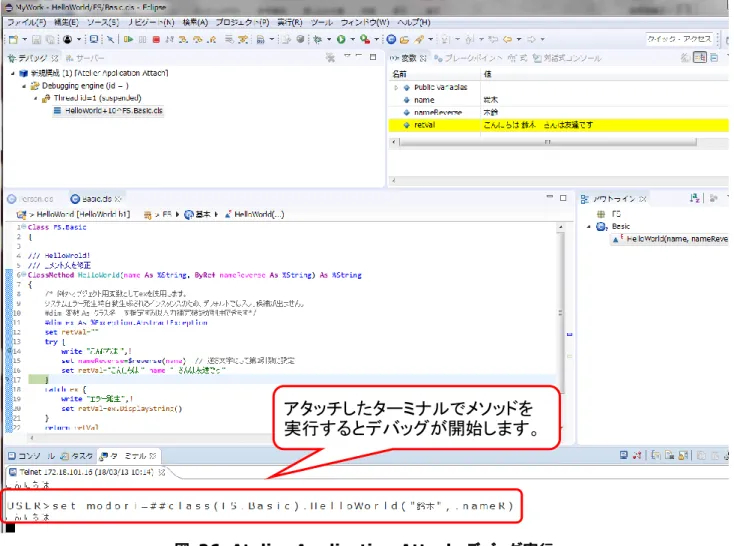Collapse the Thread id=1 (suspended) node

pyautogui.click(x=36, y=98)
